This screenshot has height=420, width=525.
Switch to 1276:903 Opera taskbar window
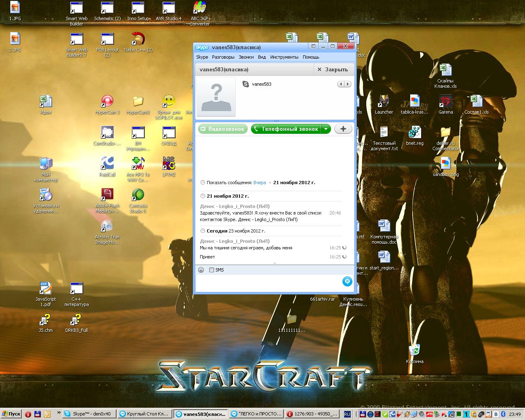click(312, 414)
